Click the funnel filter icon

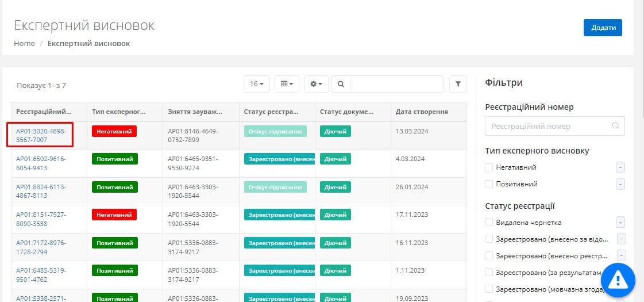tap(458, 84)
